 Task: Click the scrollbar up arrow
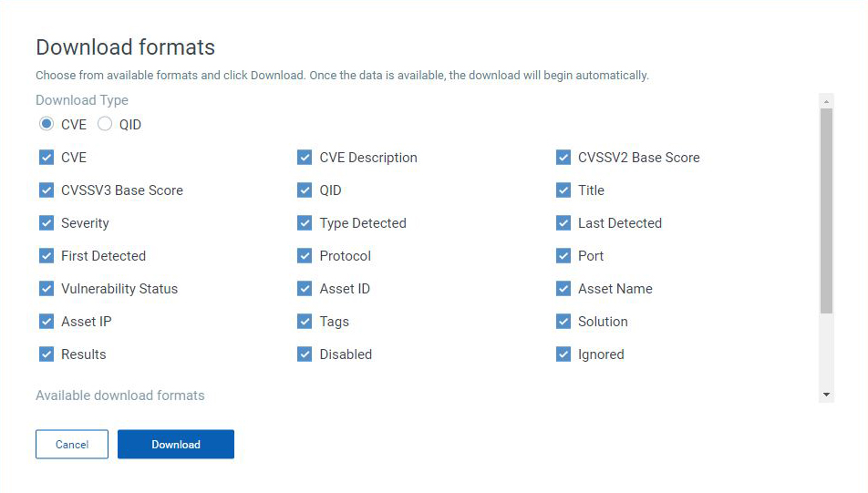coord(826,101)
